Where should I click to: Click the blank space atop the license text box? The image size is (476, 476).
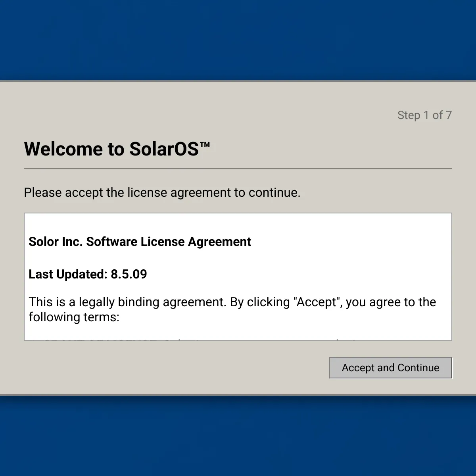click(x=238, y=223)
